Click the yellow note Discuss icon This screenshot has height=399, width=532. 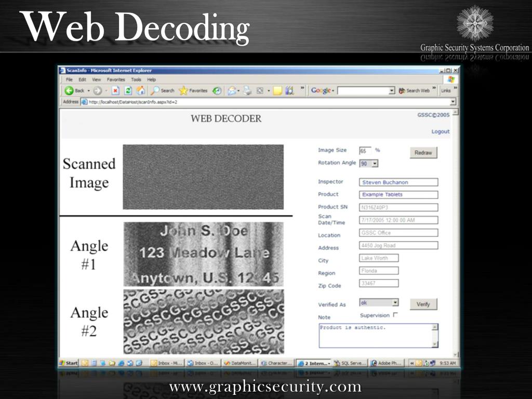coord(277,90)
